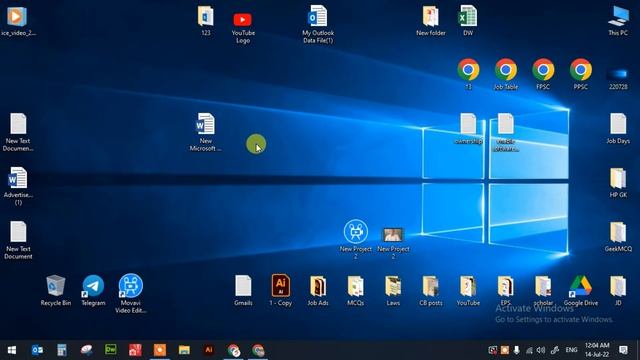Open Outlook from the taskbar
Screen dimensions: 640x360
coord(37,350)
